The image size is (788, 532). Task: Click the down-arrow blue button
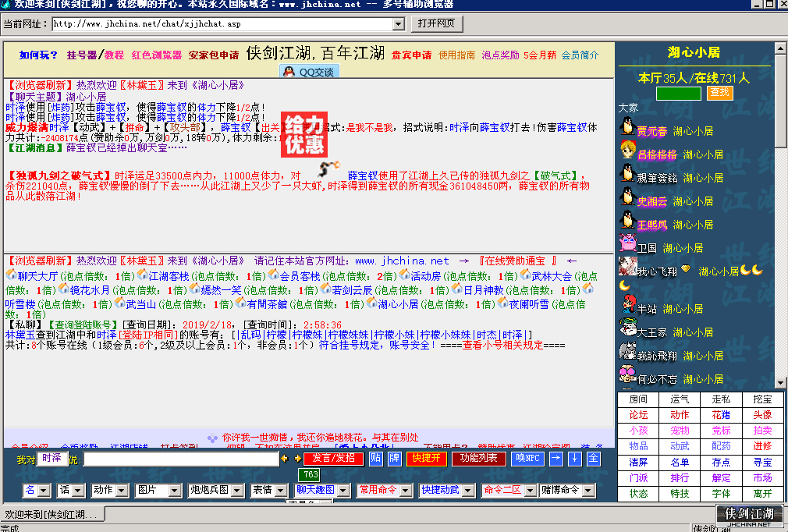(574, 459)
